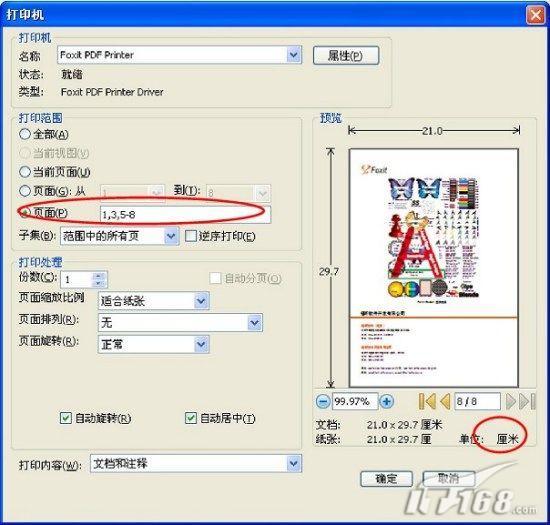Select the 页面(P) custom pages radio button
The height and width of the screenshot is (525, 550).
(x=25, y=213)
